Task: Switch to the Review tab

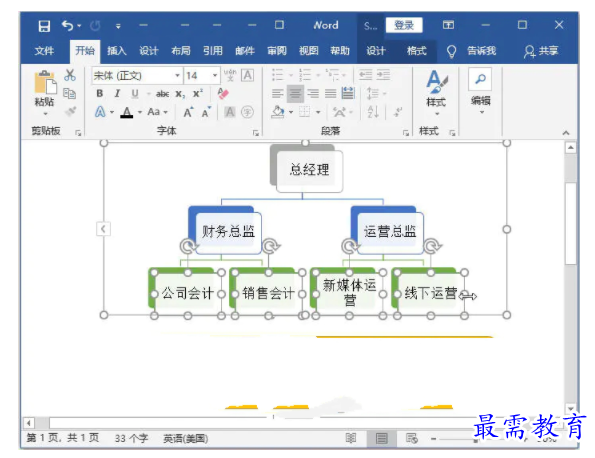Action: (277, 50)
